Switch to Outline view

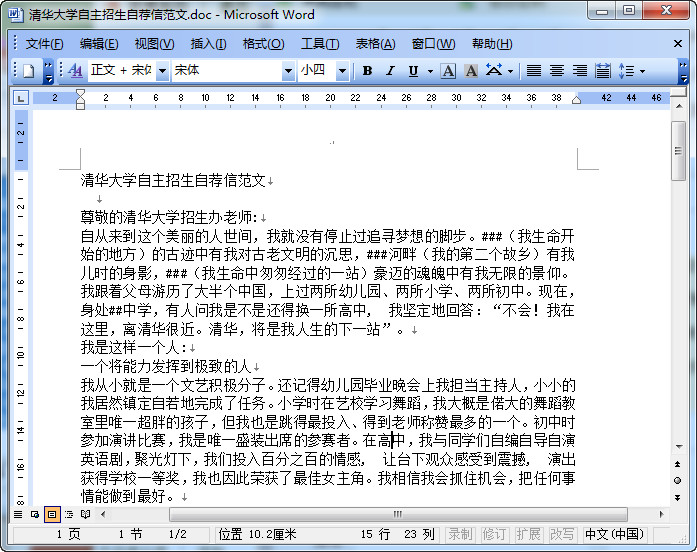(x=69, y=515)
